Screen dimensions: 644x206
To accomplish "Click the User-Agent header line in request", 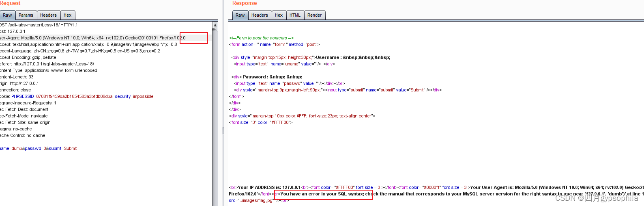I will [92, 38].
